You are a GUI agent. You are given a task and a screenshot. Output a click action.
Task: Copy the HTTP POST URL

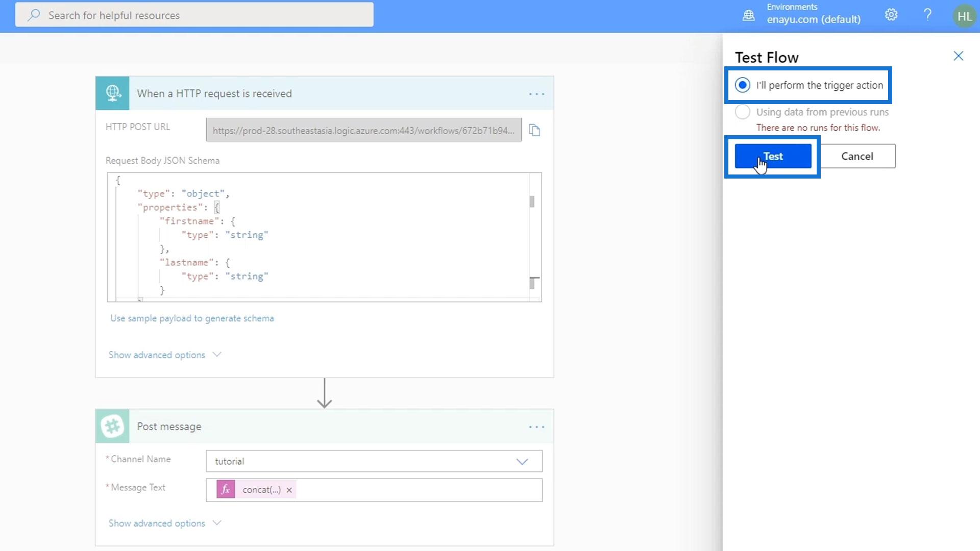pos(534,131)
